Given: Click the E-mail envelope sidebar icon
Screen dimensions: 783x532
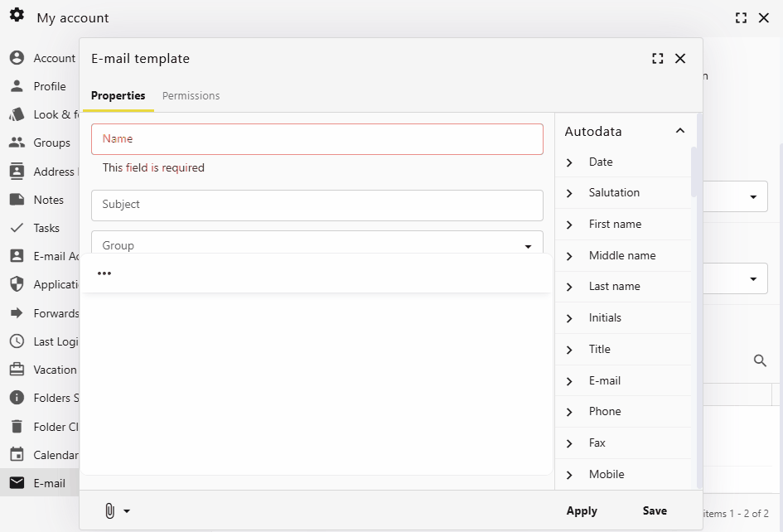Looking at the screenshot, I should pos(17,483).
